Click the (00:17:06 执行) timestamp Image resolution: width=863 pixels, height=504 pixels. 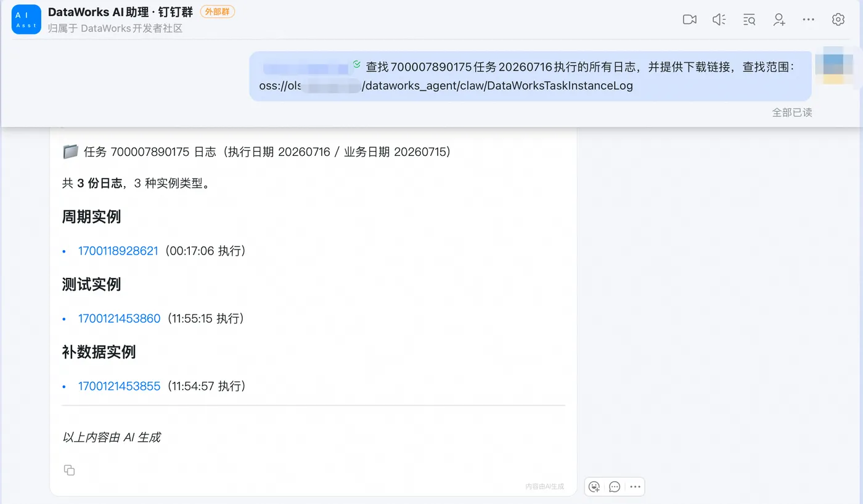[205, 251]
